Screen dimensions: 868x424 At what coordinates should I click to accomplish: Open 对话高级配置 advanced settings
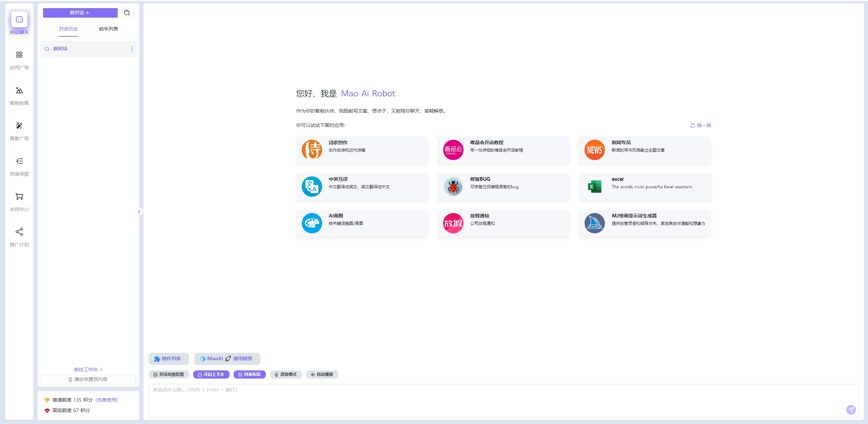coord(169,374)
